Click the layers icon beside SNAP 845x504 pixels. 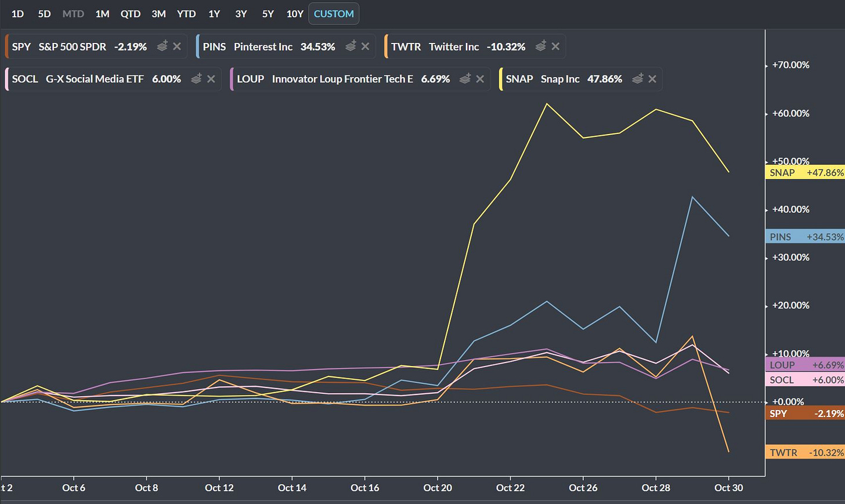click(x=637, y=78)
